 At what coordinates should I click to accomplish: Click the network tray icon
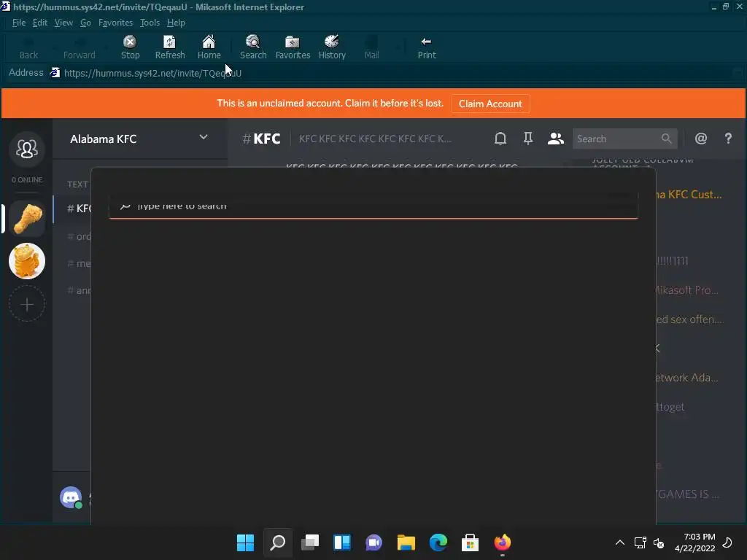640,542
